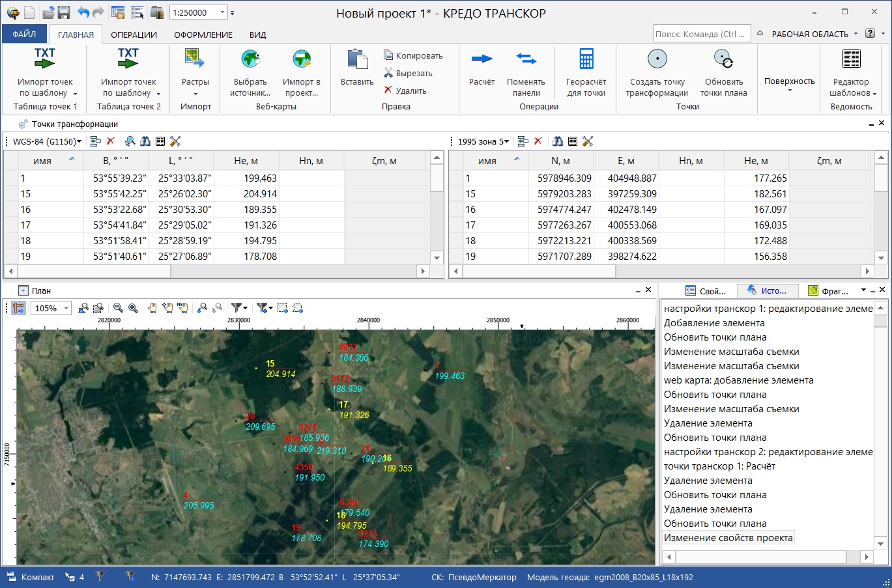
Task: Click the Копировать button
Action: (x=413, y=55)
